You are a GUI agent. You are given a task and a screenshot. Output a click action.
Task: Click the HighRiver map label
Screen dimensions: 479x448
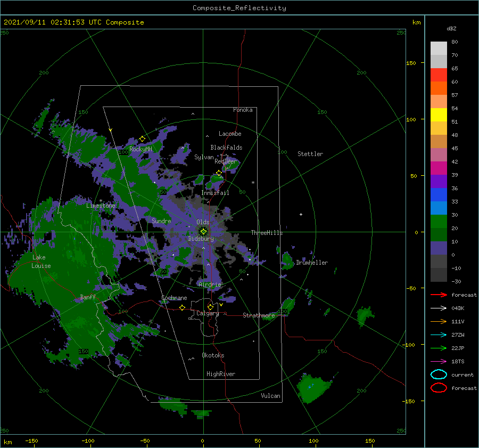tap(220, 374)
